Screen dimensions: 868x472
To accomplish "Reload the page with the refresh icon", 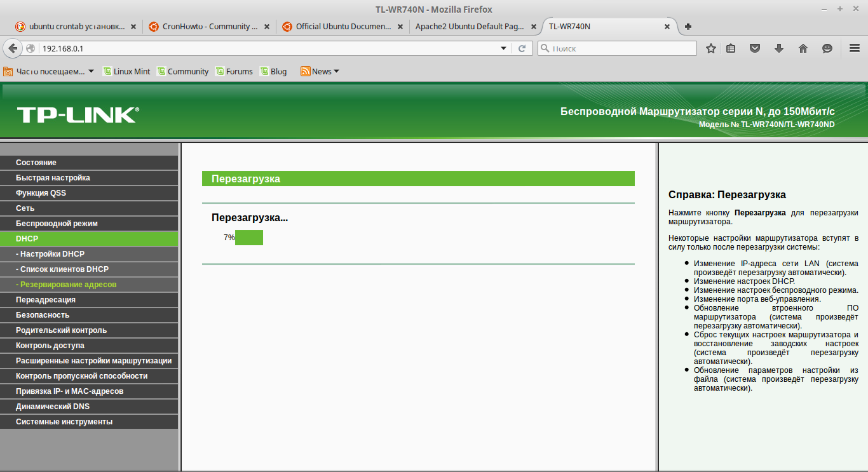I will coord(522,48).
